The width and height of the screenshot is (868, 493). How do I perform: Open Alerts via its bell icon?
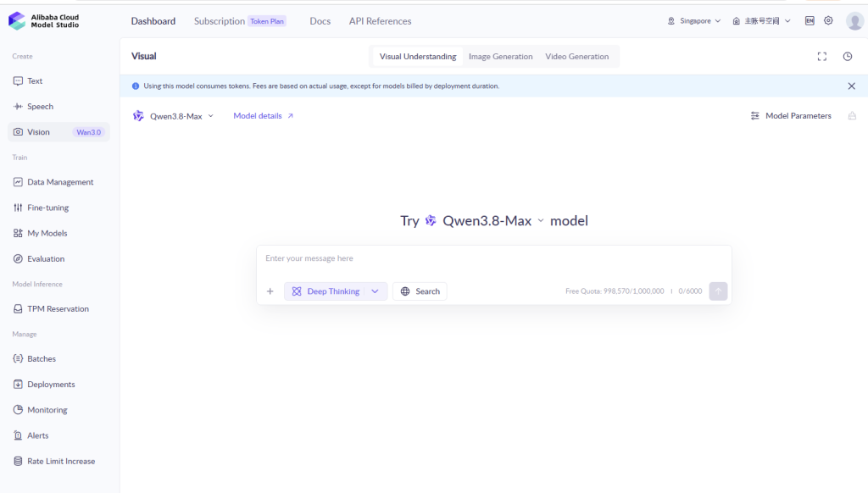point(18,435)
